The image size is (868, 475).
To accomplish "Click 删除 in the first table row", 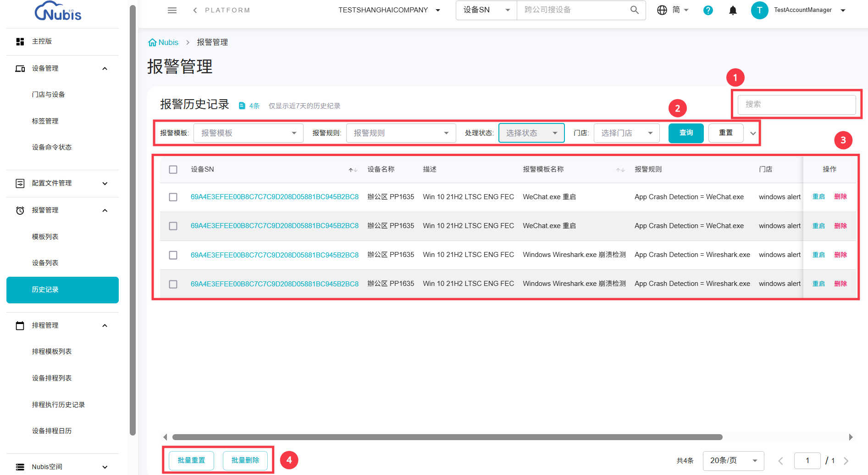I will point(840,197).
